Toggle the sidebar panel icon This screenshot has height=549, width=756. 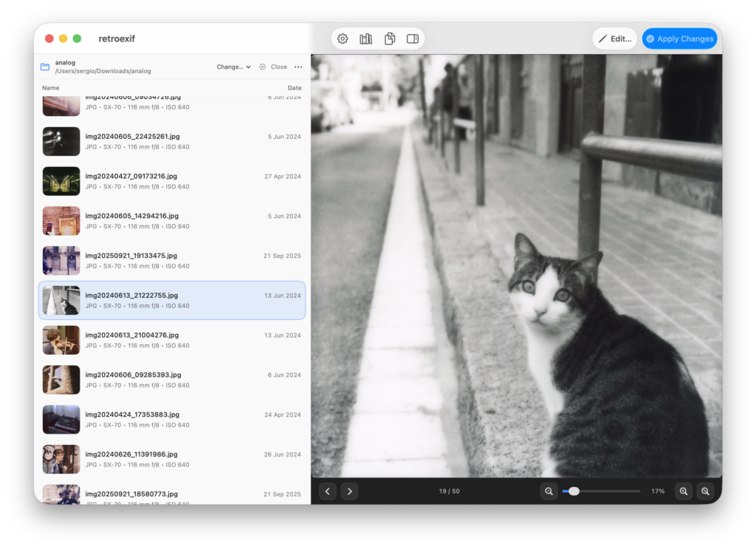[x=413, y=38]
